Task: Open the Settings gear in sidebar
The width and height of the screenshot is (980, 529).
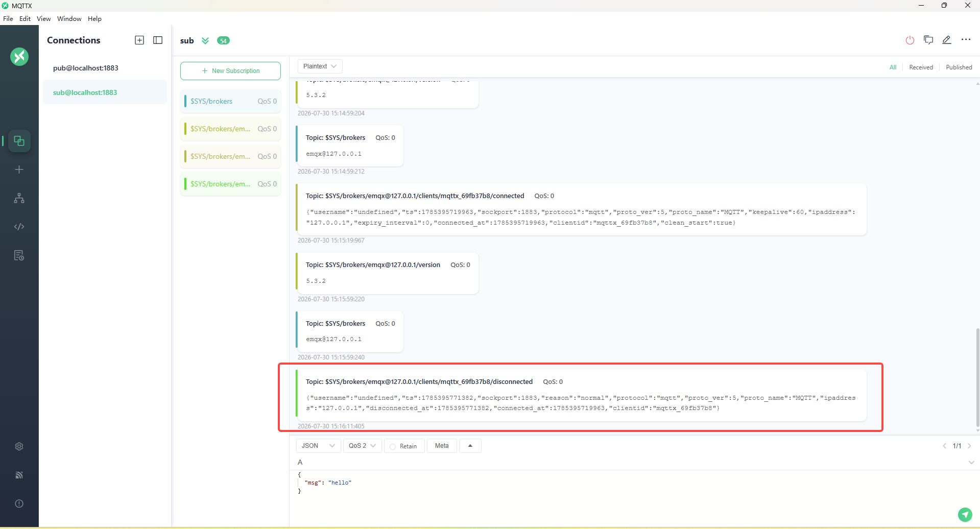Action: click(x=19, y=446)
